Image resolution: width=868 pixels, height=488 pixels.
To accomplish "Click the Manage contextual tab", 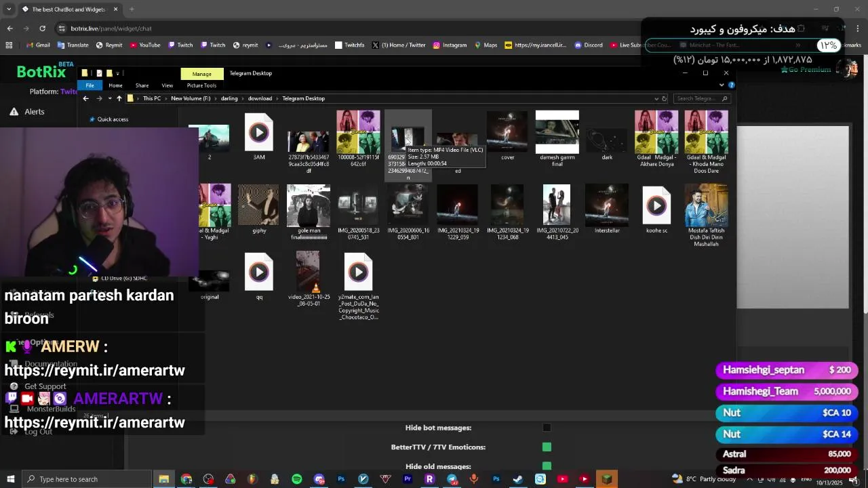I will click(201, 74).
